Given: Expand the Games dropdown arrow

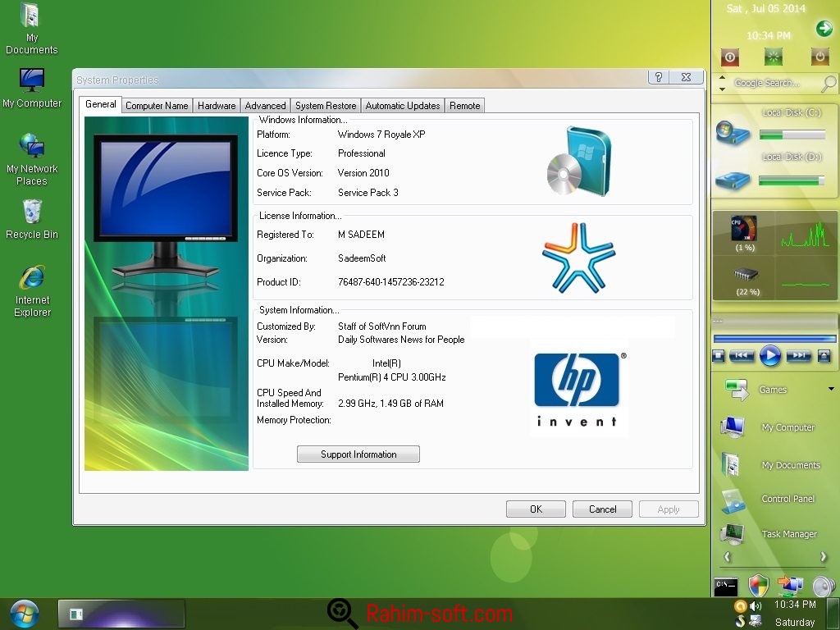Looking at the screenshot, I should 829,390.
